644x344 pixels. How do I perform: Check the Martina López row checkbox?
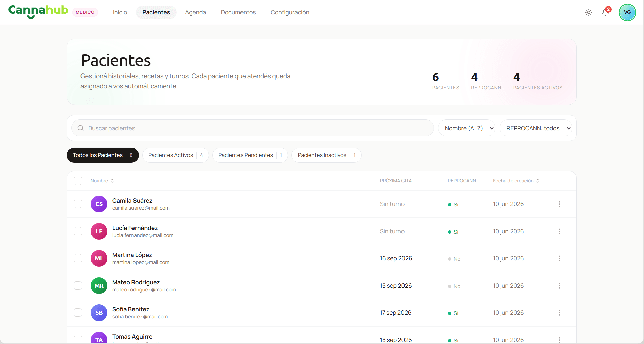click(78, 258)
